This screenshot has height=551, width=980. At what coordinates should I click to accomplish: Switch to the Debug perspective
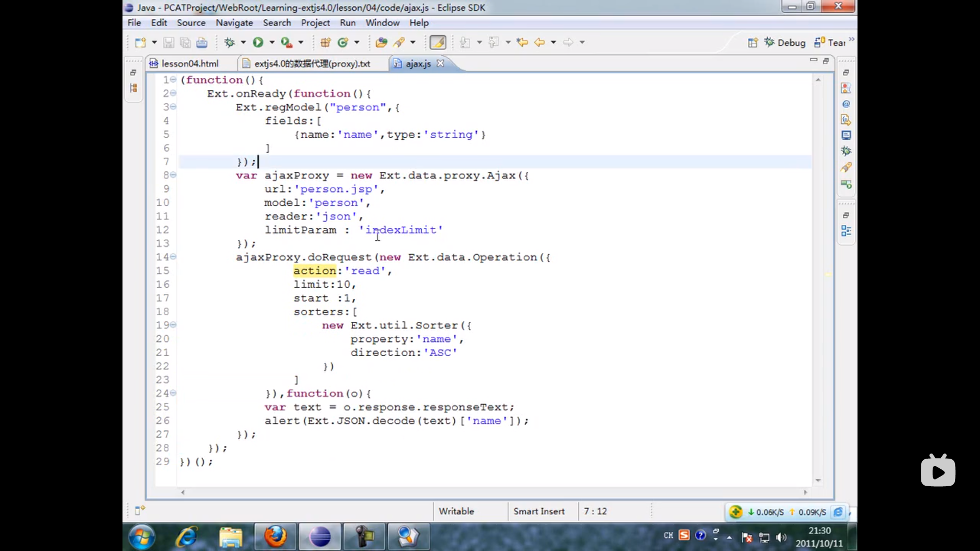point(785,43)
